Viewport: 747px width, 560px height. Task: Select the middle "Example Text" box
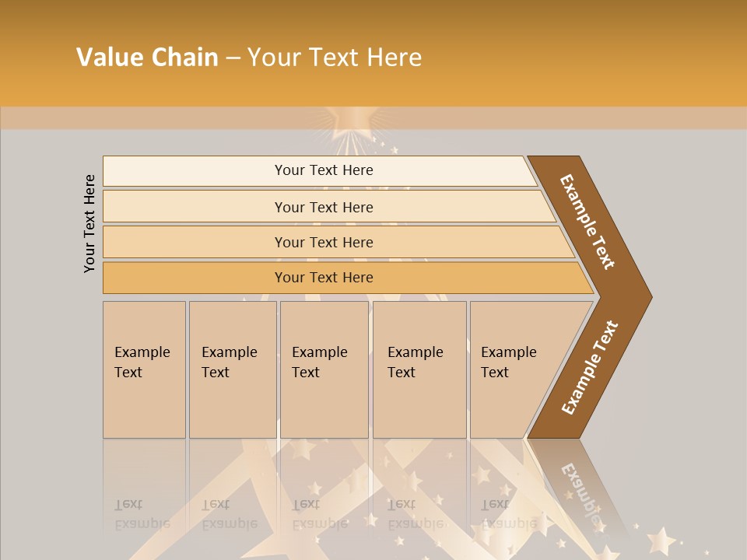coord(324,369)
